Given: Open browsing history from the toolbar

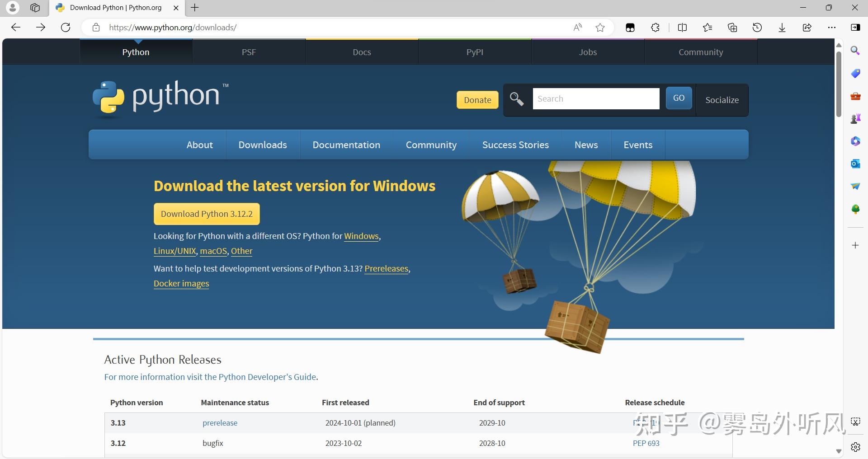Looking at the screenshot, I should 757,28.
